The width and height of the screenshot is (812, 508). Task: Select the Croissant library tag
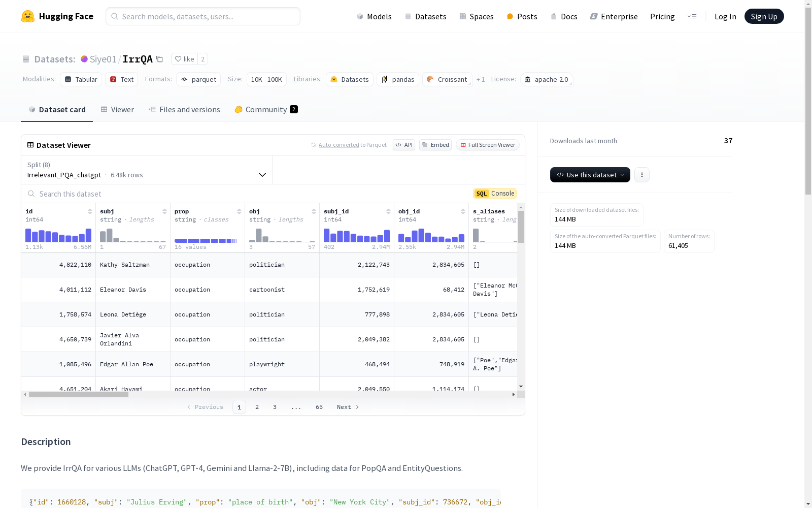[x=447, y=79]
